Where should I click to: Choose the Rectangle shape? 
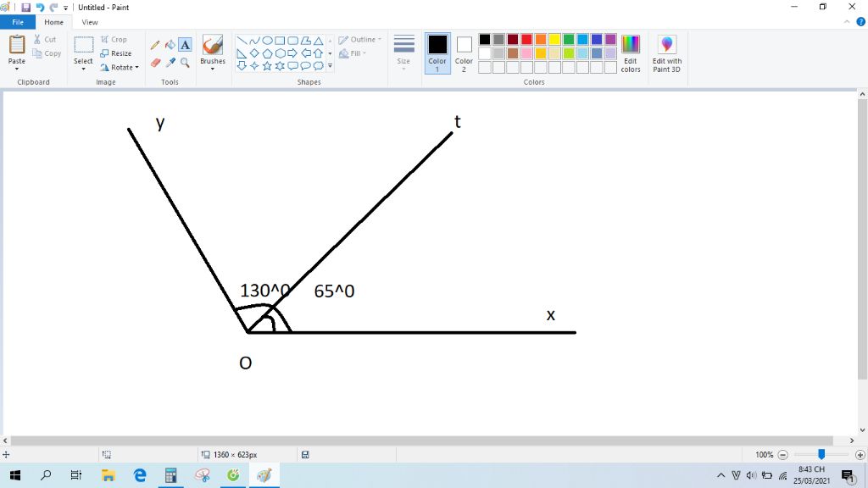pos(280,41)
